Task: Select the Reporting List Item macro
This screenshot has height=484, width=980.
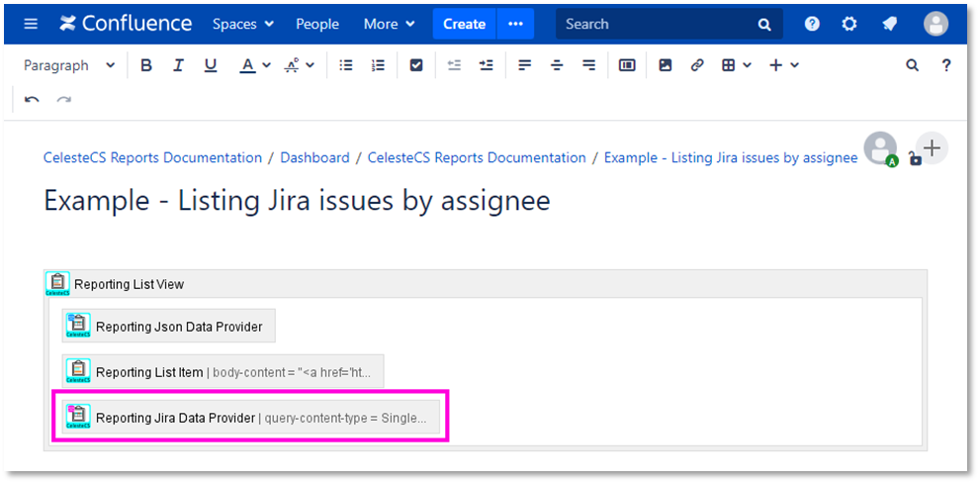Action: 223,371
